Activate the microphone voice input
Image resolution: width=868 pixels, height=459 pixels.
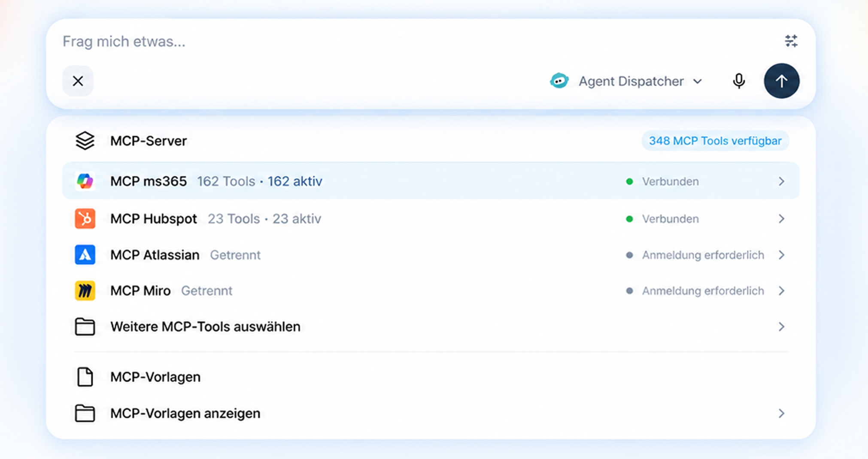[x=739, y=81]
